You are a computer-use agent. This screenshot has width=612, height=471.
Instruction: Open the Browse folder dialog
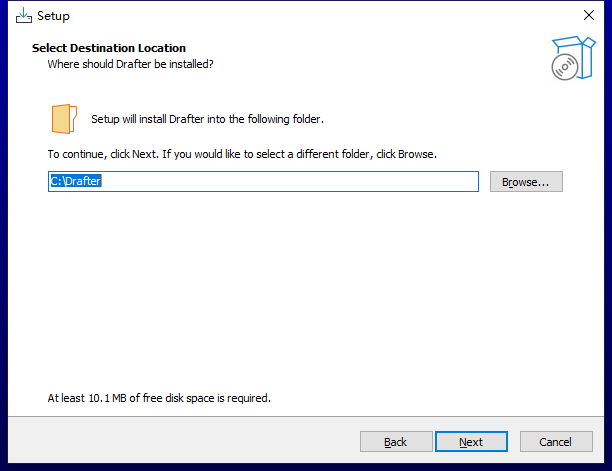pos(526,181)
